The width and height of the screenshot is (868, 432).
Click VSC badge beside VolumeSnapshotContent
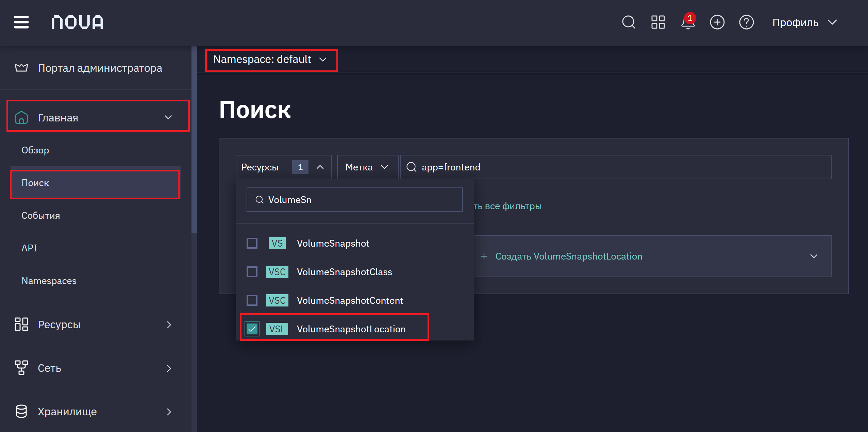point(277,300)
